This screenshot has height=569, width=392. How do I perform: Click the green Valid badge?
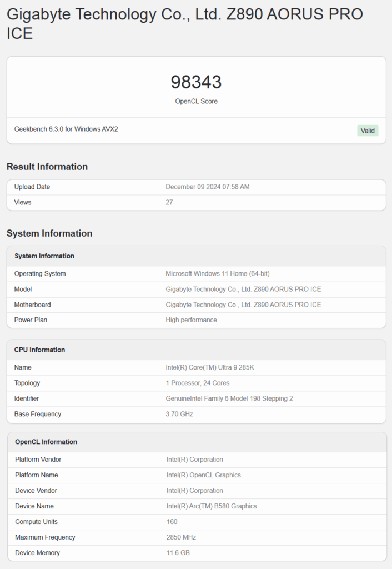click(x=368, y=131)
